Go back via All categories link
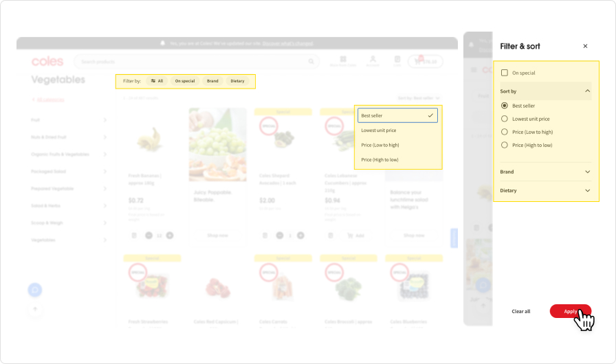Screen dimensions: 616x364 click(x=50, y=100)
